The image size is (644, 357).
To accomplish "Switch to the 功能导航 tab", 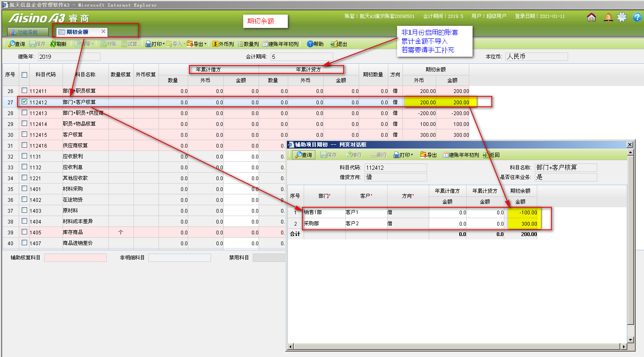I will click(28, 32).
